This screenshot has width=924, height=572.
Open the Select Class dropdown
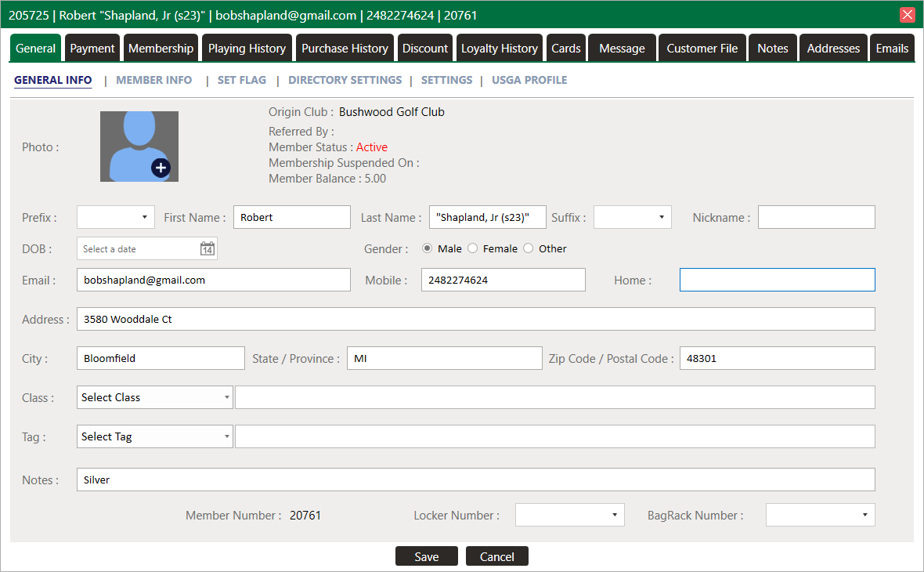pos(155,397)
